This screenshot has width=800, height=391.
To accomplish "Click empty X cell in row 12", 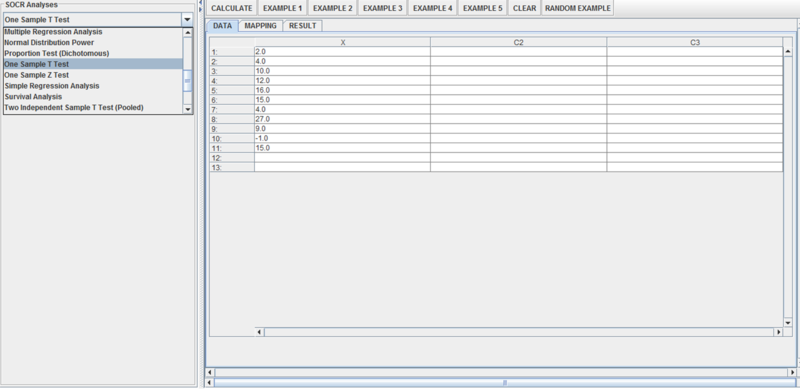I will (343, 158).
